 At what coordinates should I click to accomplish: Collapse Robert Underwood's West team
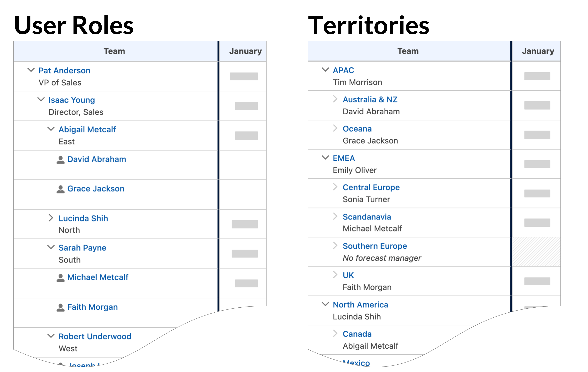(x=51, y=336)
